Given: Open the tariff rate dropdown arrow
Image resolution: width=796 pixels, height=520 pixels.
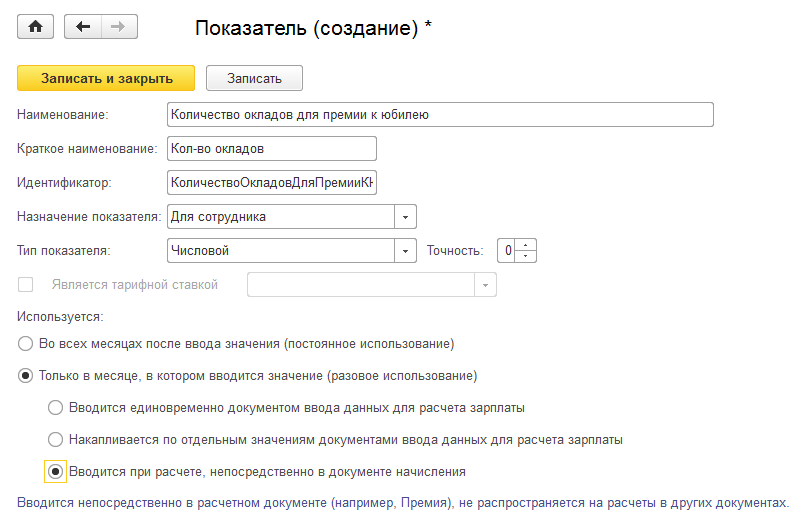Looking at the screenshot, I should point(485,285).
